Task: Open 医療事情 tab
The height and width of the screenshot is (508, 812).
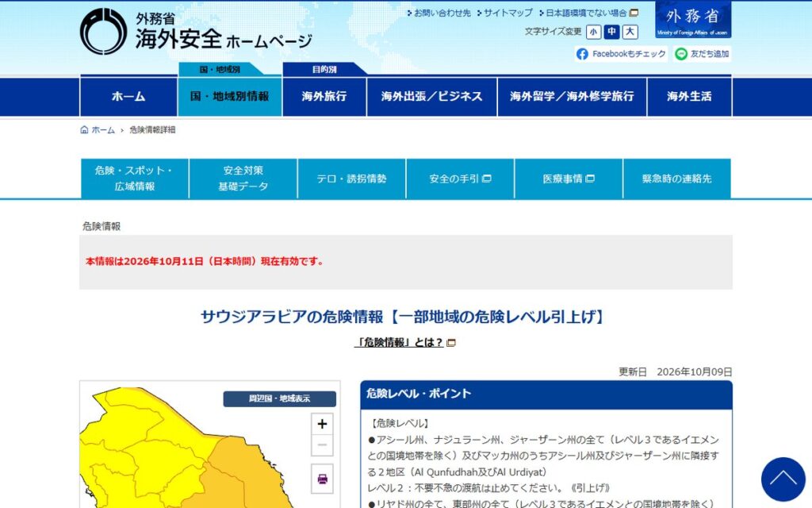Action: 569,179
